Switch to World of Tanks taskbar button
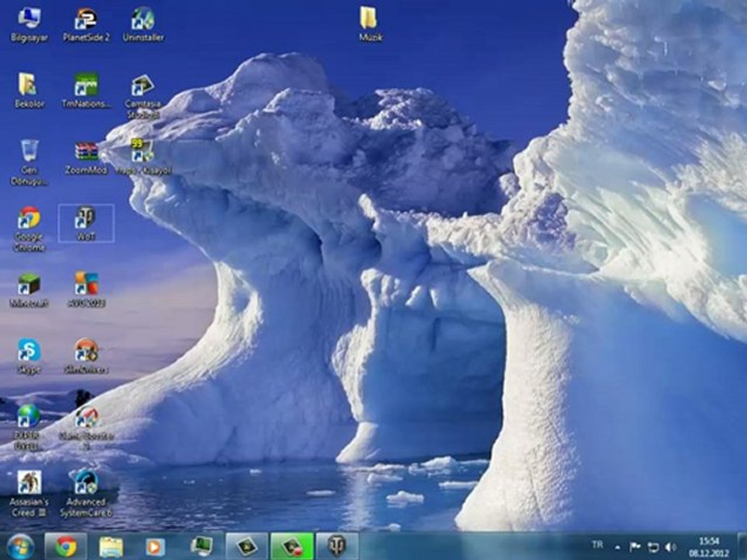 pyautogui.click(x=337, y=546)
